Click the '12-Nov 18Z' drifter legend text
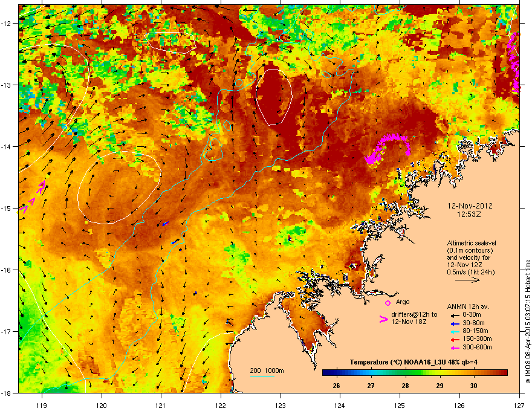The image size is (532, 411). 409,322
